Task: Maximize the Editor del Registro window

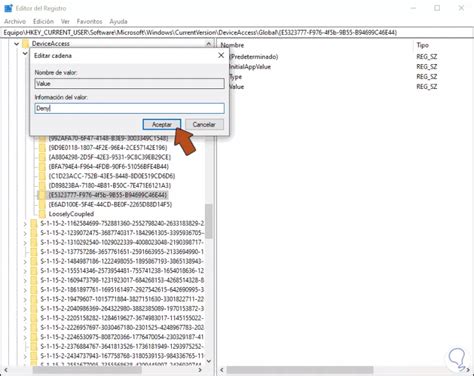Action: (x=437, y=8)
